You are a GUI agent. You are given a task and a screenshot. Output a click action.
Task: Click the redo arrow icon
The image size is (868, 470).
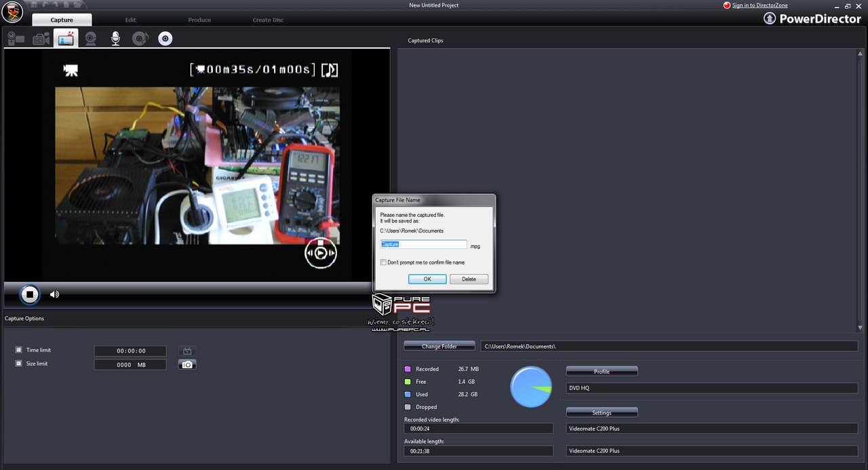click(55, 5)
